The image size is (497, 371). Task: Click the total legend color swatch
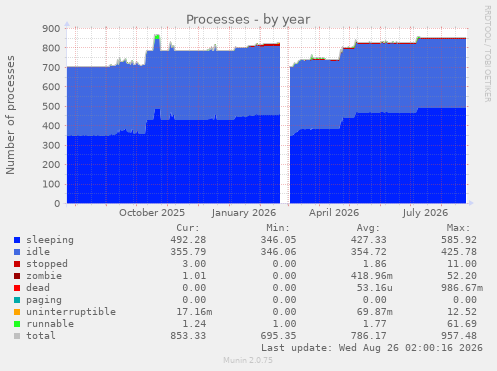click(17, 336)
